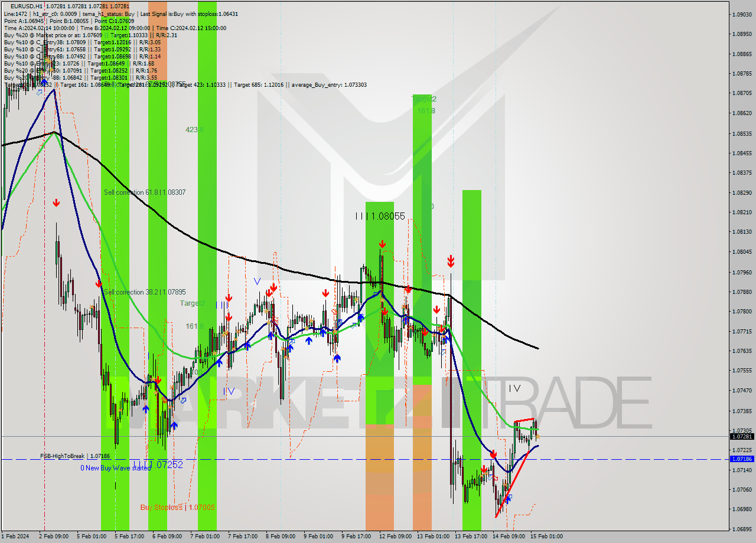Select the '8 Feb 09:00' time label

point(281,537)
